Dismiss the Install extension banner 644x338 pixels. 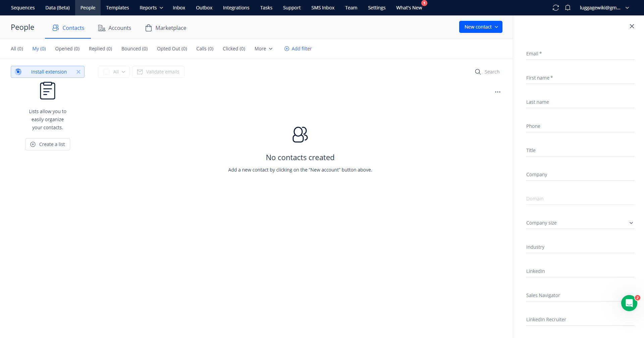pos(78,72)
